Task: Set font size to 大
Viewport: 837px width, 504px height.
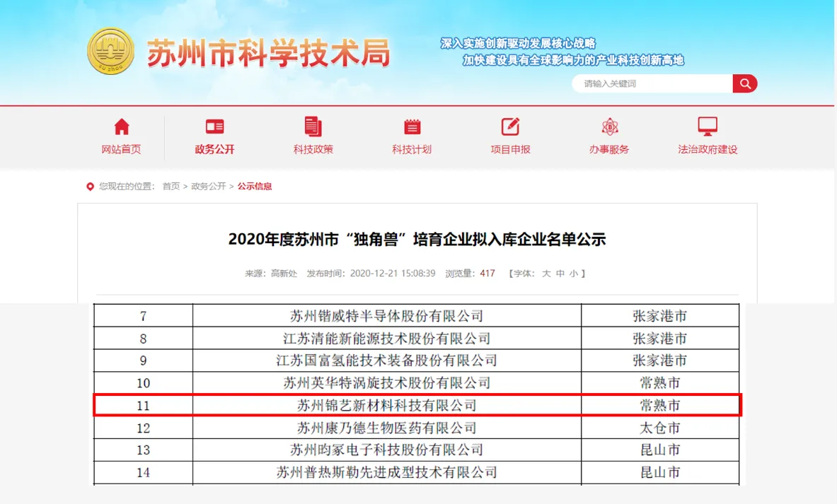Action: [546, 274]
